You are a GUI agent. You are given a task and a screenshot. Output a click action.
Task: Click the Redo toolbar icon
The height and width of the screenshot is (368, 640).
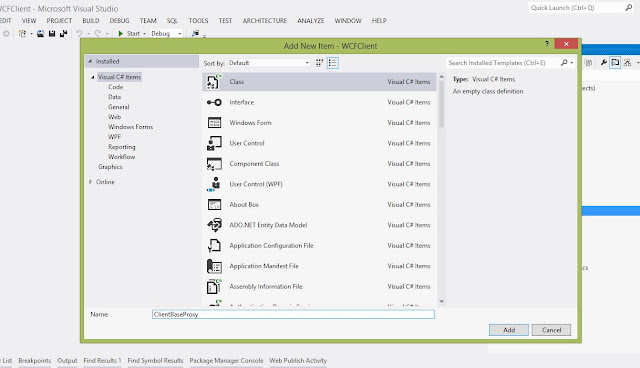(98, 33)
